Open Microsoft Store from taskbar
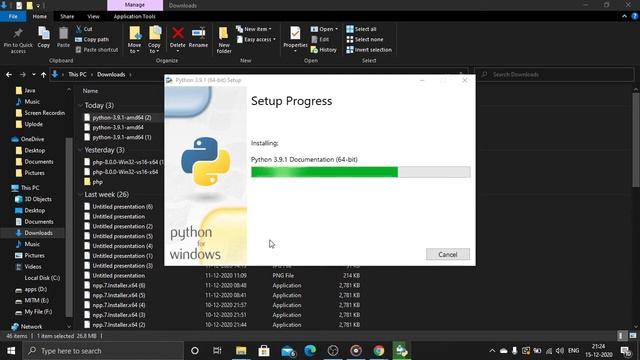640x360 pixels. [264, 351]
